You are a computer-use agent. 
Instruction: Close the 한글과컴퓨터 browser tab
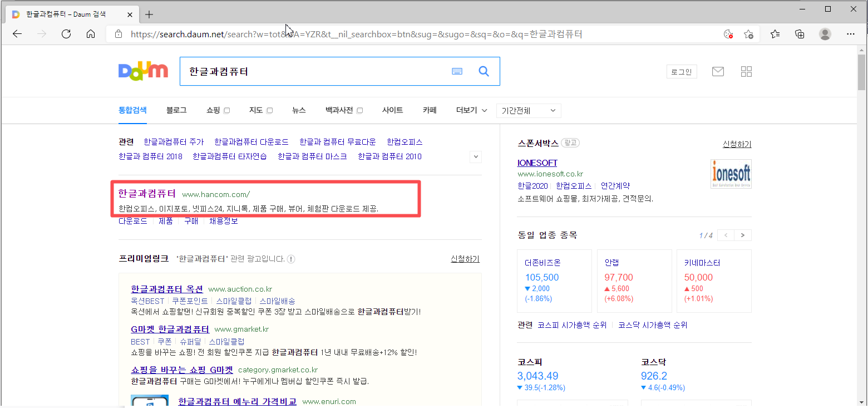click(x=130, y=14)
